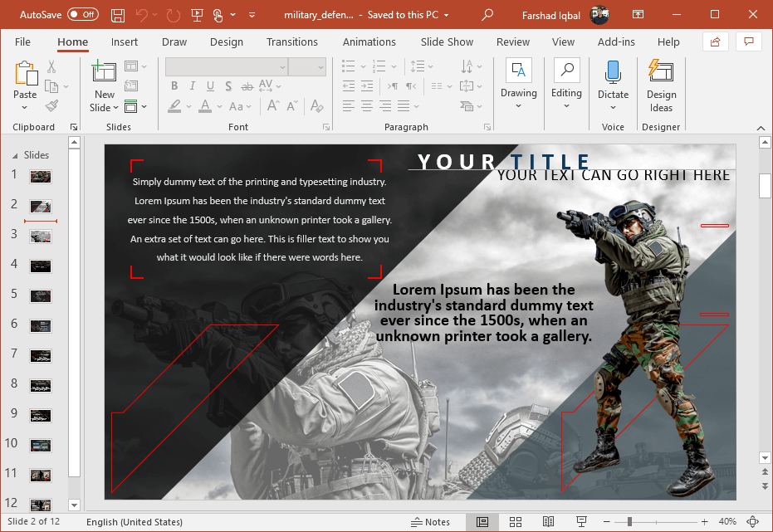The width and height of the screenshot is (773, 532).
Task: Start the Dictate microphone tool
Action: click(x=613, y=73)
